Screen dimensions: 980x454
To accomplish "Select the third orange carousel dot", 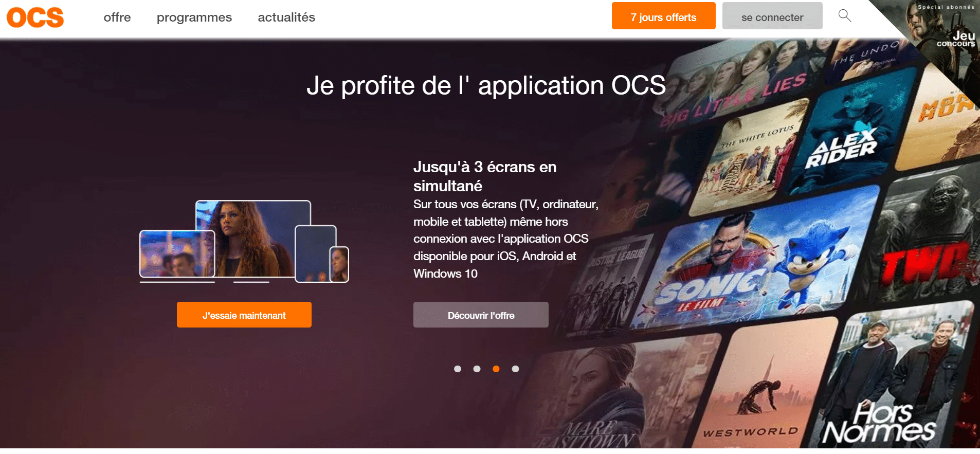I will click(x=496, y=369).
